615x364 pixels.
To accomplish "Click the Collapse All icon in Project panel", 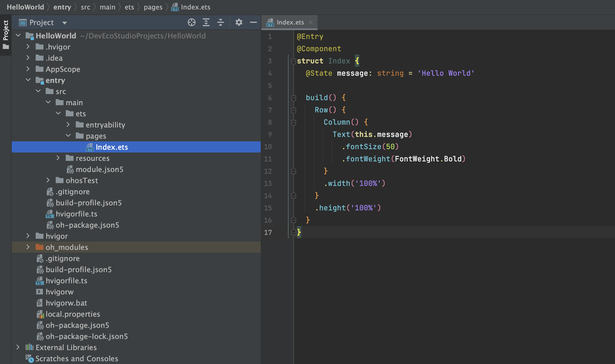I will pos(221,22).
